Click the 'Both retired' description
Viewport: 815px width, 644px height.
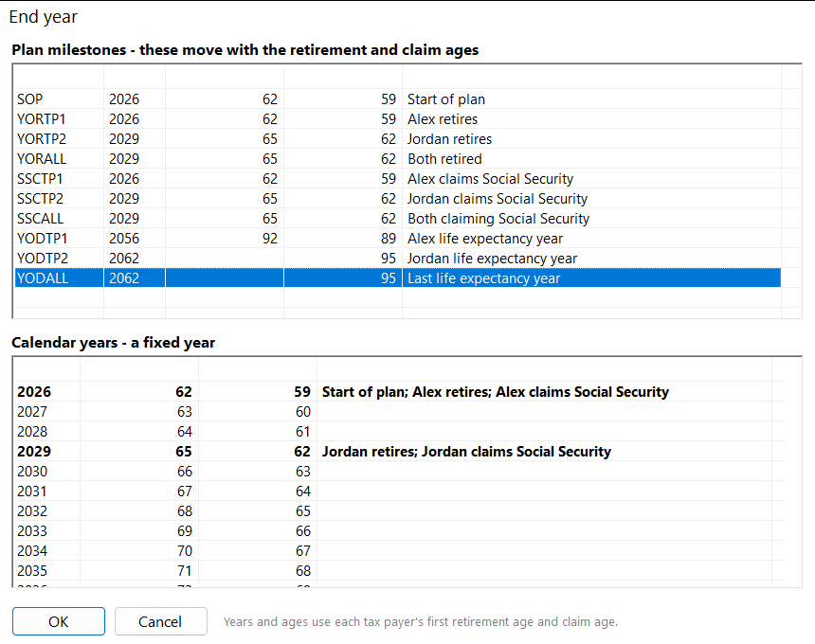444,158
